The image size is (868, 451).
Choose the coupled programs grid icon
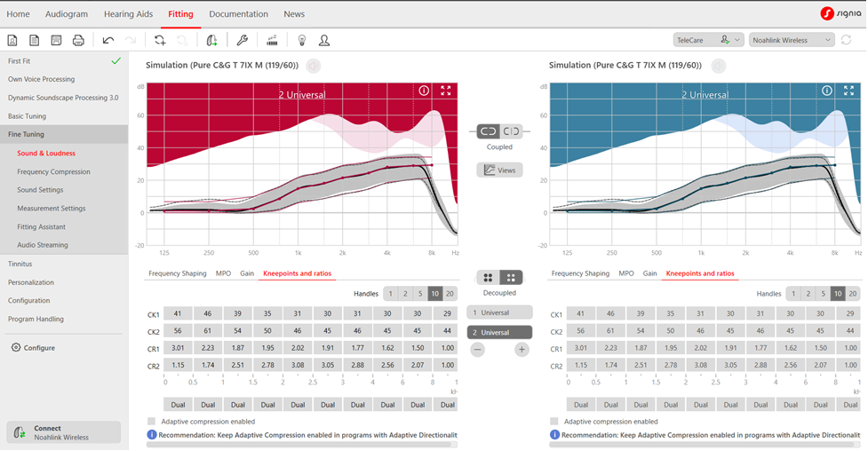pos(489,277)
